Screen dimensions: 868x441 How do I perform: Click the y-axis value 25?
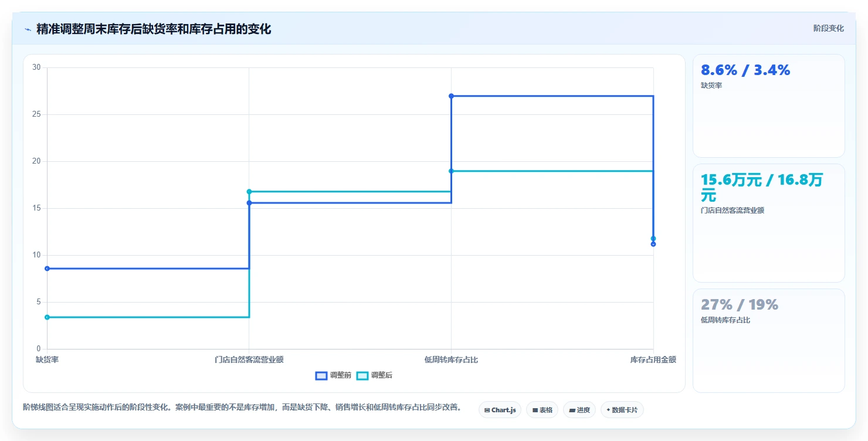tap(36, 114)
